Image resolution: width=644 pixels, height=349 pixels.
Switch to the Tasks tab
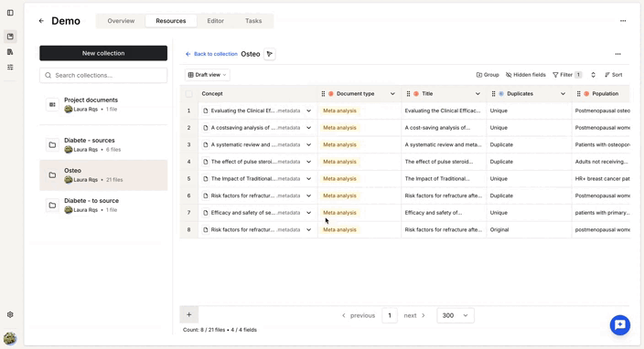coord(253,21)
